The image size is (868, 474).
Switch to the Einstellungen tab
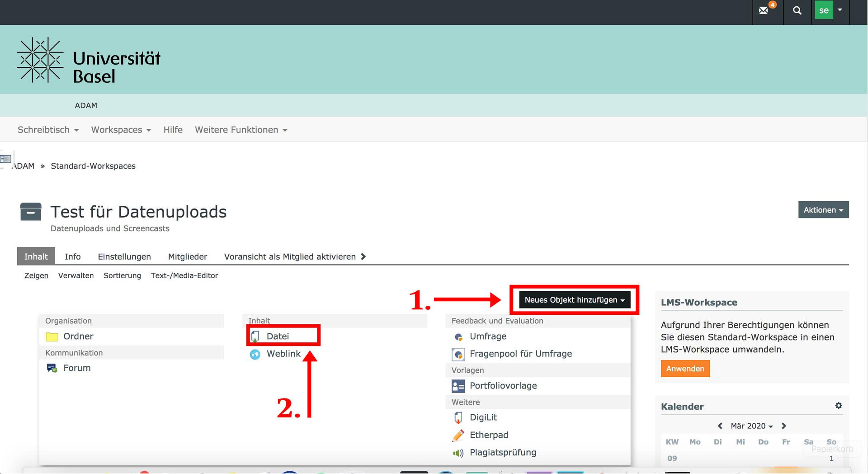[124, 256]
